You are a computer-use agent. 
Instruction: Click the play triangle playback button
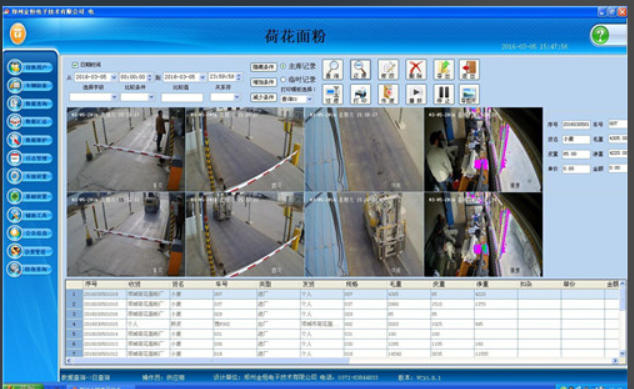416,94
